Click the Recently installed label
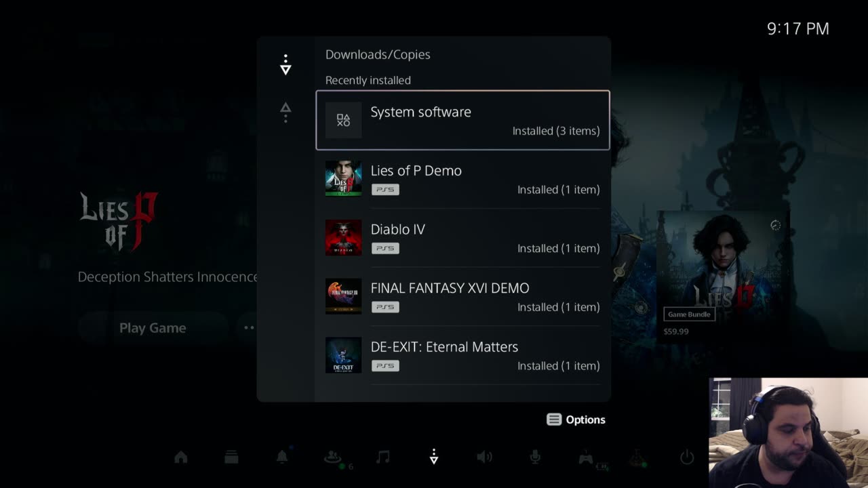The height and width of the screenshot is (488, 868). (x=368, y=80)
